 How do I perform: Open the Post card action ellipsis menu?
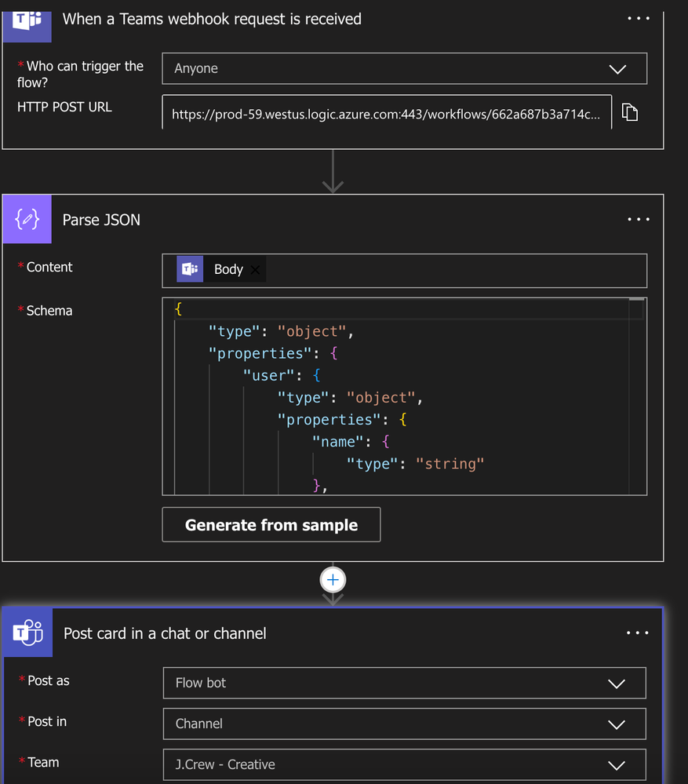click(637, 633)
